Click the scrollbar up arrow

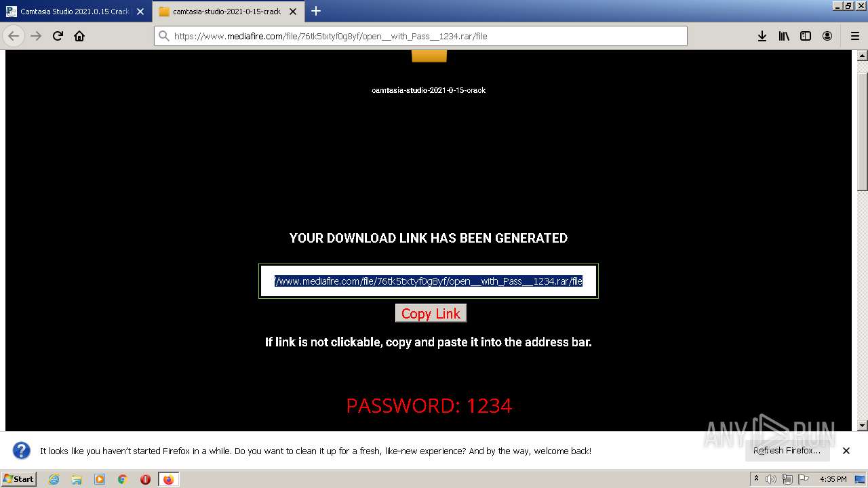863,56
